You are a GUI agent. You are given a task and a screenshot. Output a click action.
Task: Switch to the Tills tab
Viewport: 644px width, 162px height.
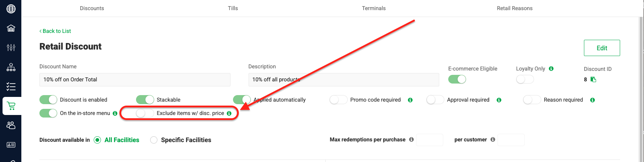tap(233, 8)
